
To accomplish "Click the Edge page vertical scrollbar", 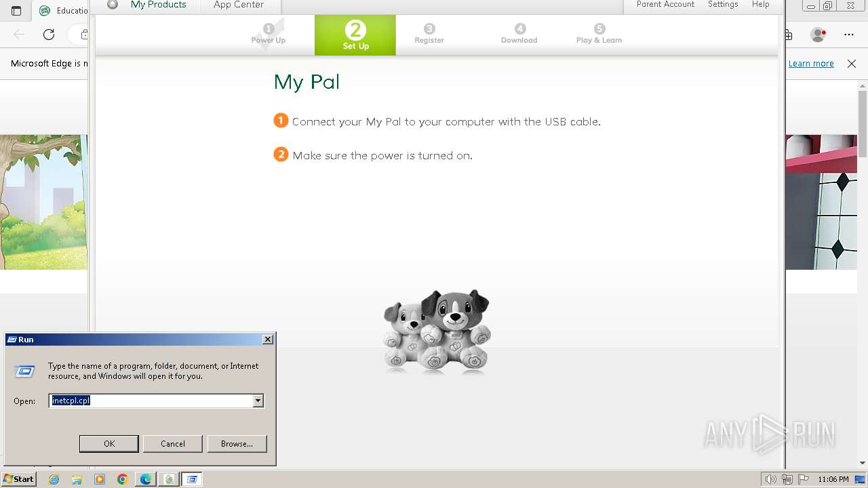I will pos(863,123).
